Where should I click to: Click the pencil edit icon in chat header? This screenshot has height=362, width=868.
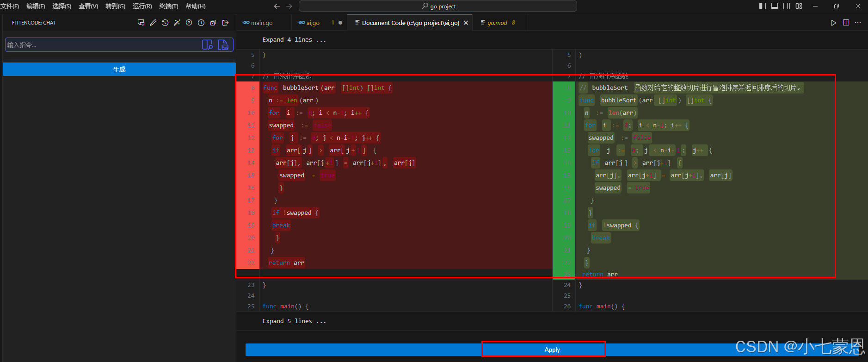click(x=153, y=23)
